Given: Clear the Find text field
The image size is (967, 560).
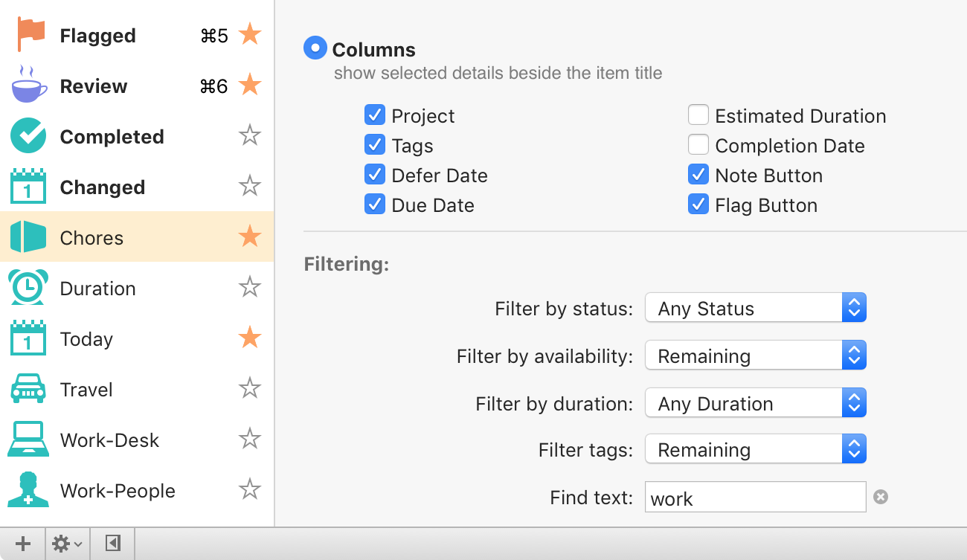Looking at the screenshot, I should (x=881, y=498).
